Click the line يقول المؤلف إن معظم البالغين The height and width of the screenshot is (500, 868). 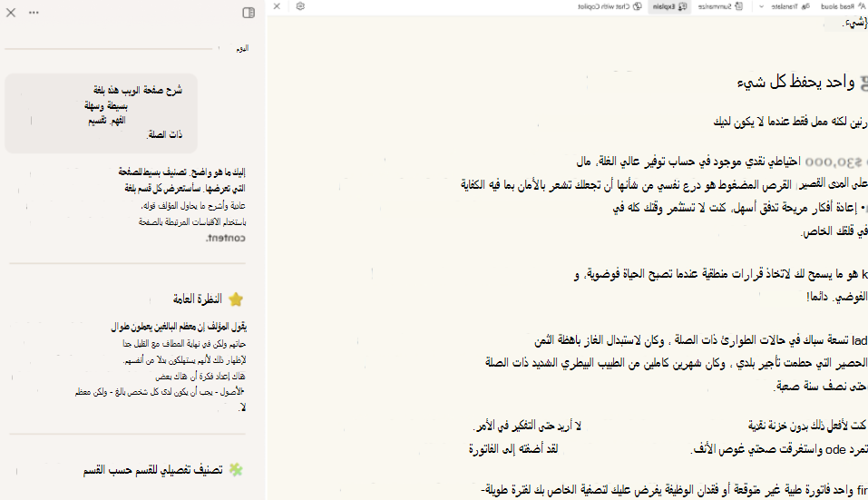(x=179, y=328)
